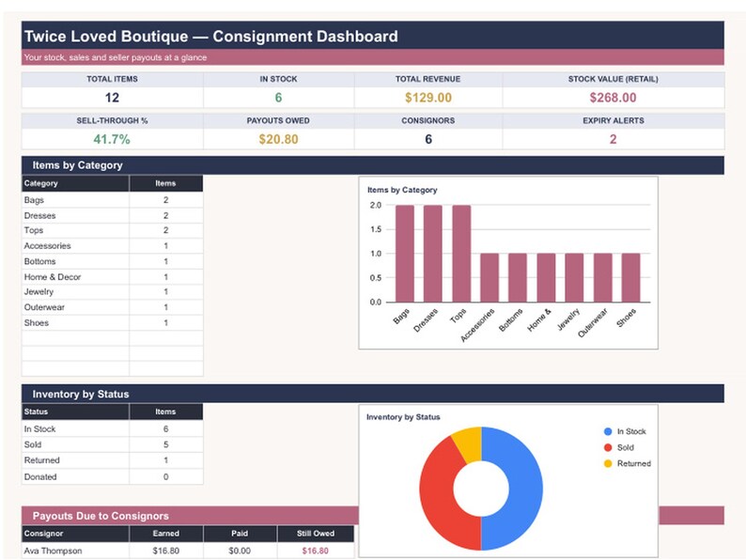Click the Inventory by Status chart title
This screenshot has height=560, width=746.
coord(403,417)
